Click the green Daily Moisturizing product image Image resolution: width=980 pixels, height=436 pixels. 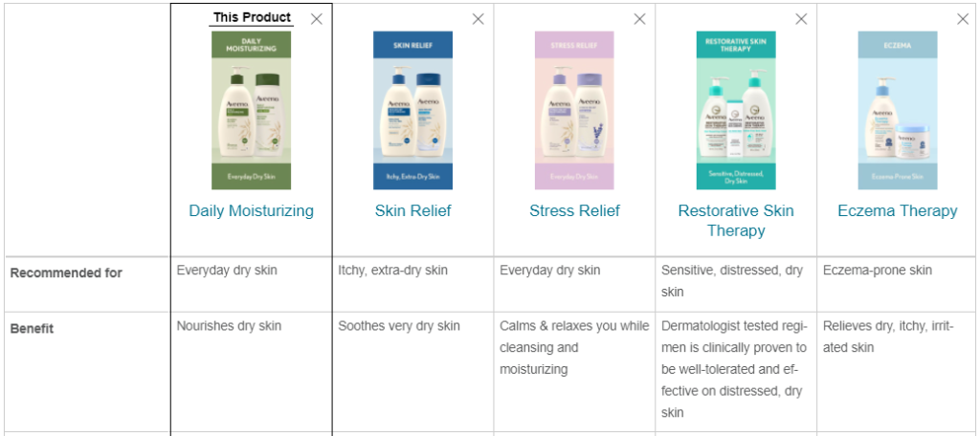252,111
